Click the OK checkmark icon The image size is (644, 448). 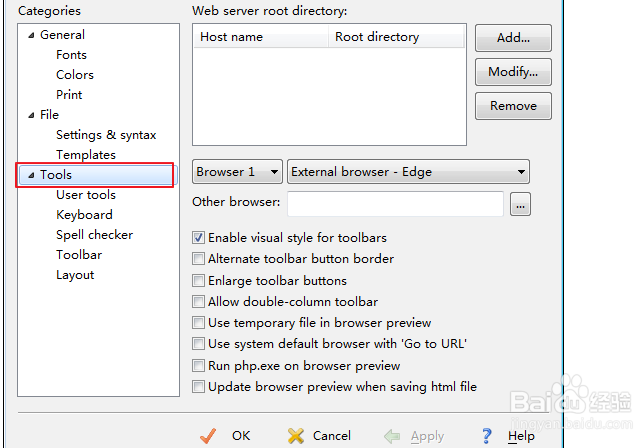tap(208, 435)
